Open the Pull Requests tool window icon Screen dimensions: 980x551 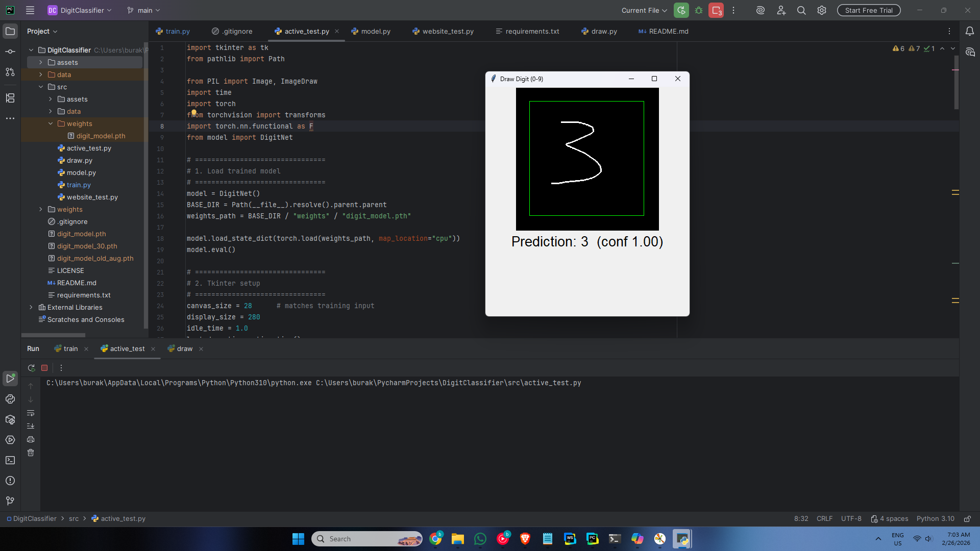10,72
